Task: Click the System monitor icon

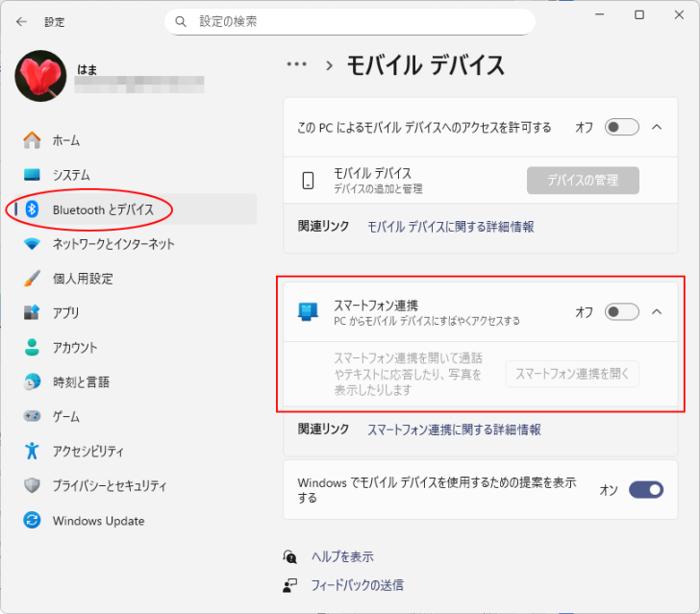Action: pyautogui.click(x=32, y=175)
